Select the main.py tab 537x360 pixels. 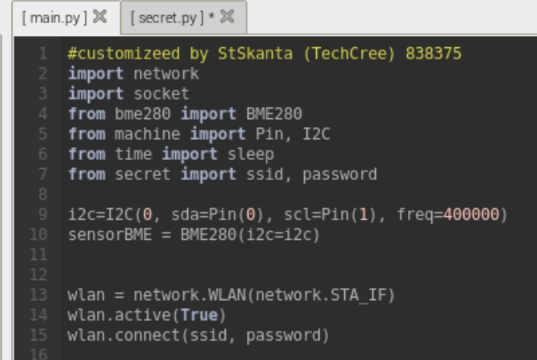(x=55, y=18)
